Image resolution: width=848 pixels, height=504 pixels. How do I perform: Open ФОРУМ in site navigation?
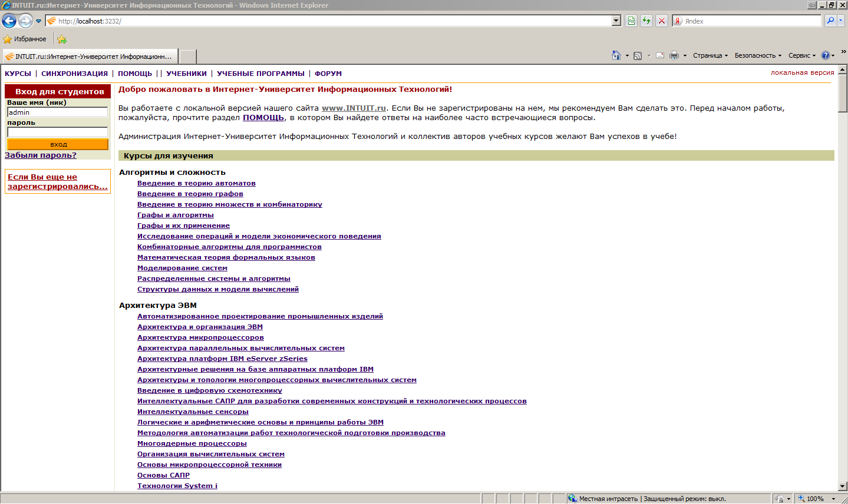[x=328, y=74]
